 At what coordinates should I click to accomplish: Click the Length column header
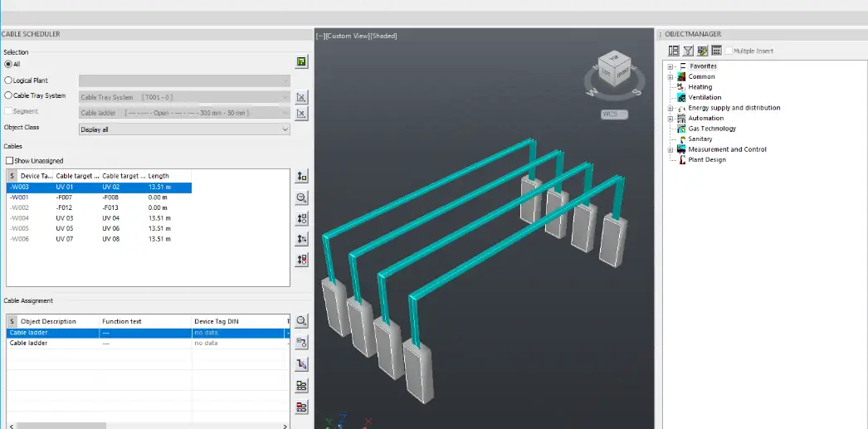[x=158, y=176]
